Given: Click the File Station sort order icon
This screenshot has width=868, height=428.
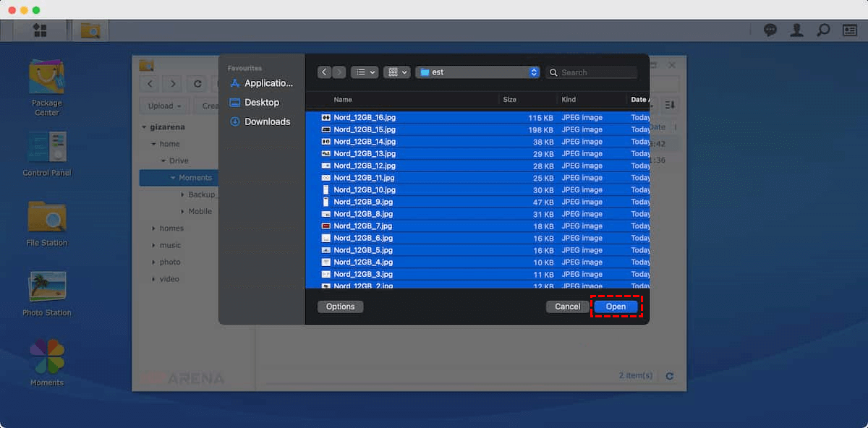Looking at the screenshot, I should [670, 106].
